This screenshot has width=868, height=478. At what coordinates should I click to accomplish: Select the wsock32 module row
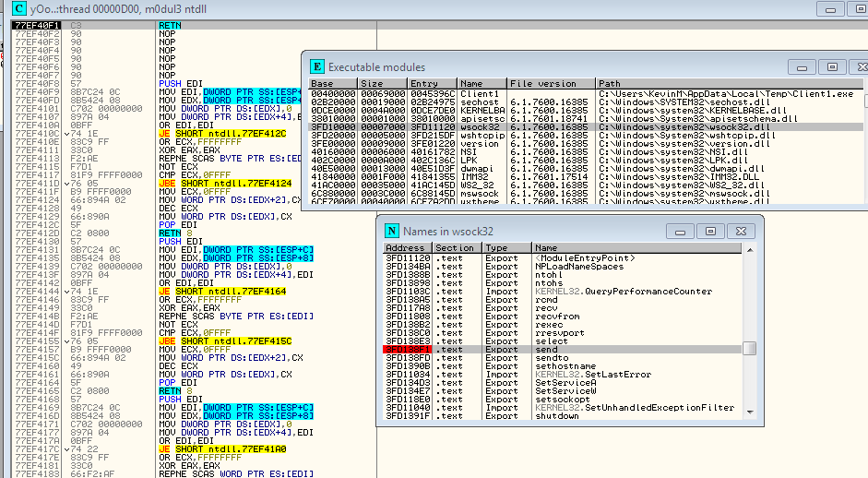tap(586, 126)
